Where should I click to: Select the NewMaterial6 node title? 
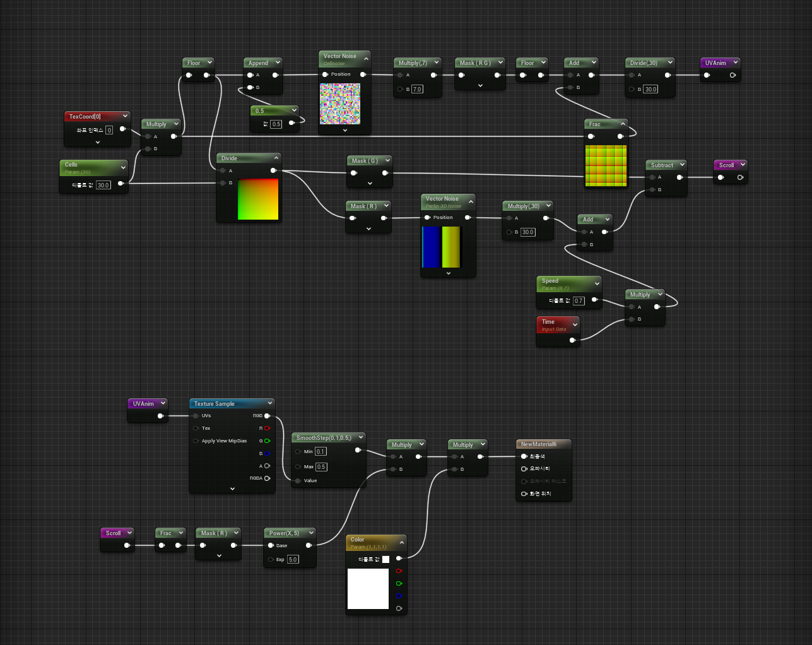coord(539,444)
